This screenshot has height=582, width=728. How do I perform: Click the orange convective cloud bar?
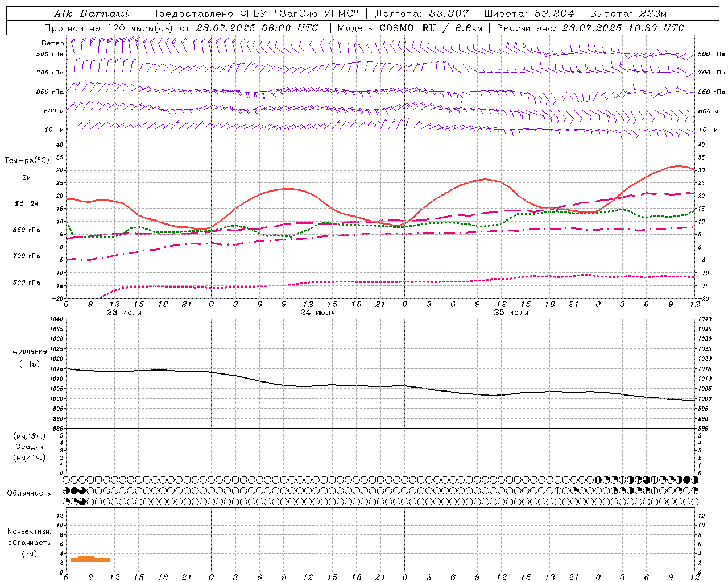tap(90, 559)
